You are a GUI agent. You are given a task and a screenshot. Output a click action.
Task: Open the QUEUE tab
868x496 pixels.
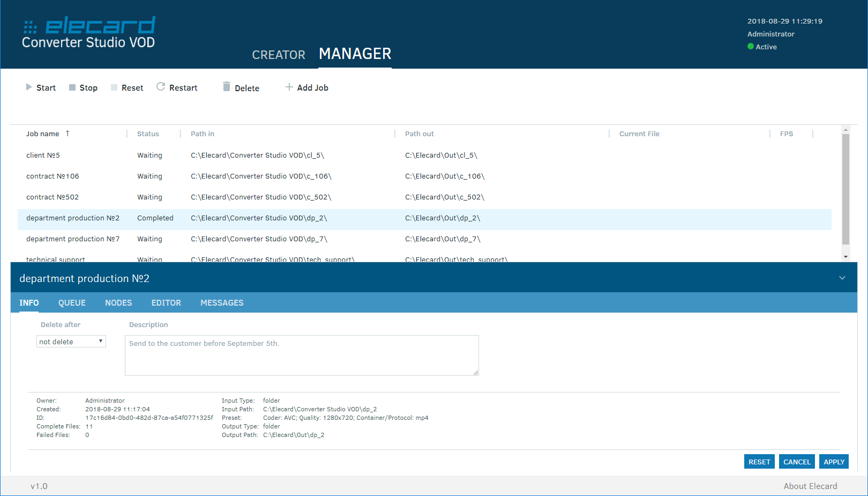click(72, 303)
